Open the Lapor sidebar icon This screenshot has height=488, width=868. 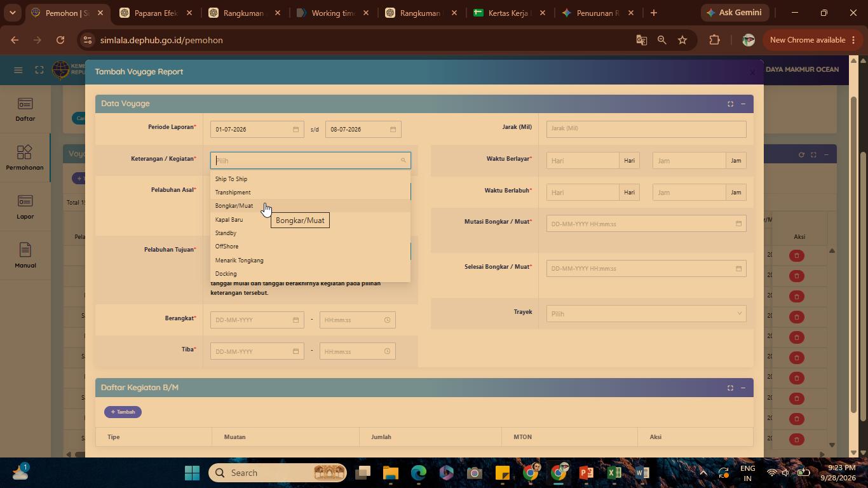click(x=25, y=207)
